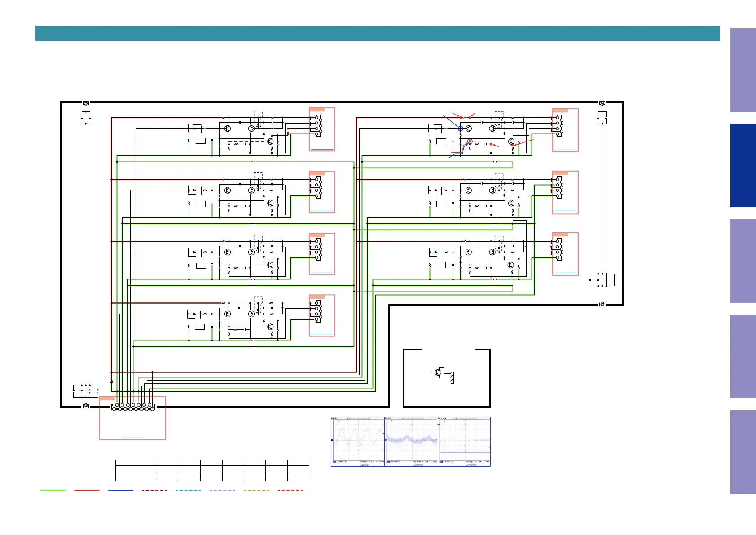The image size is (756, 535).
Task: Follow the cyan link in the first left-column connector box
Action: pyautogui.click(x=322, y=149)
